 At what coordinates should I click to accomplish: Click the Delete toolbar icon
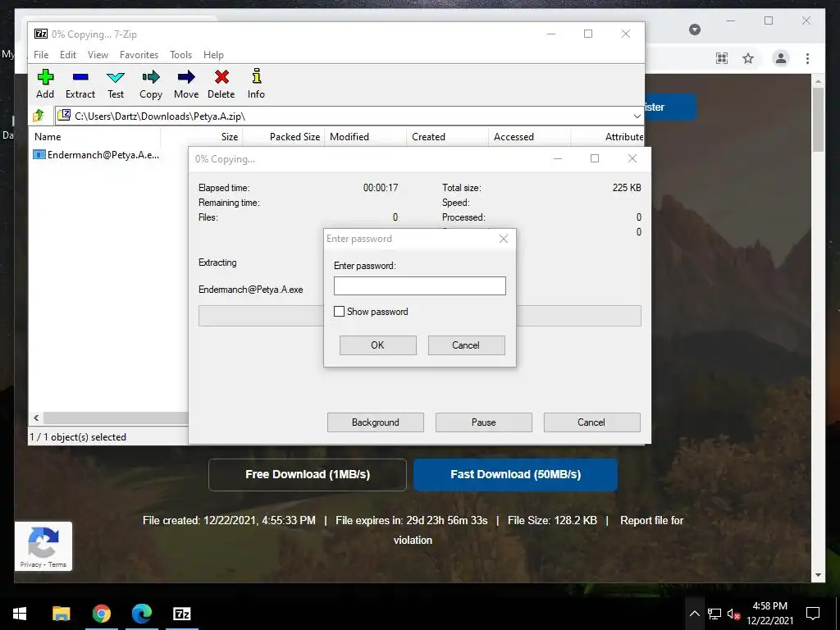(221, 84)
